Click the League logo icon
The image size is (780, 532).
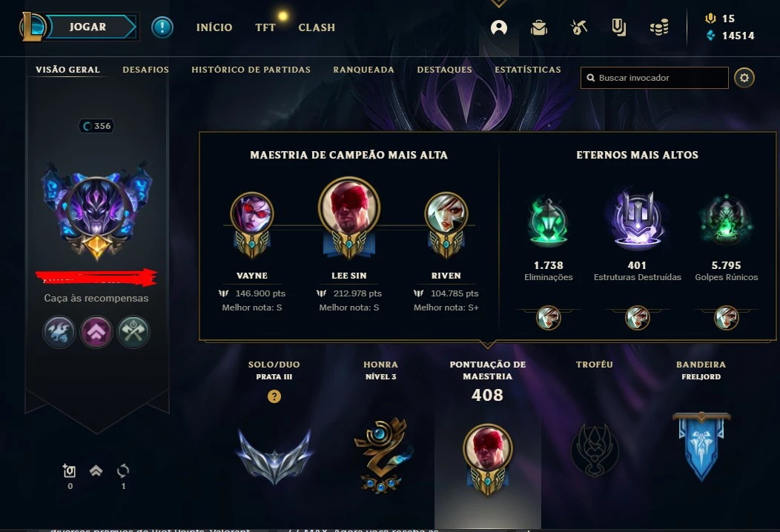point(33,27)
